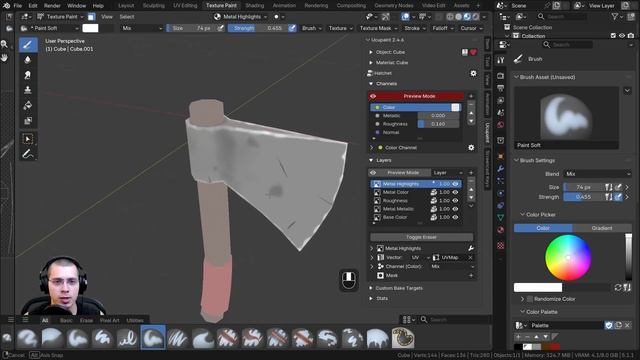This screenshot has width=640, height=360.
Task: Click add palette color plus icon
Action: coord(518,337)
